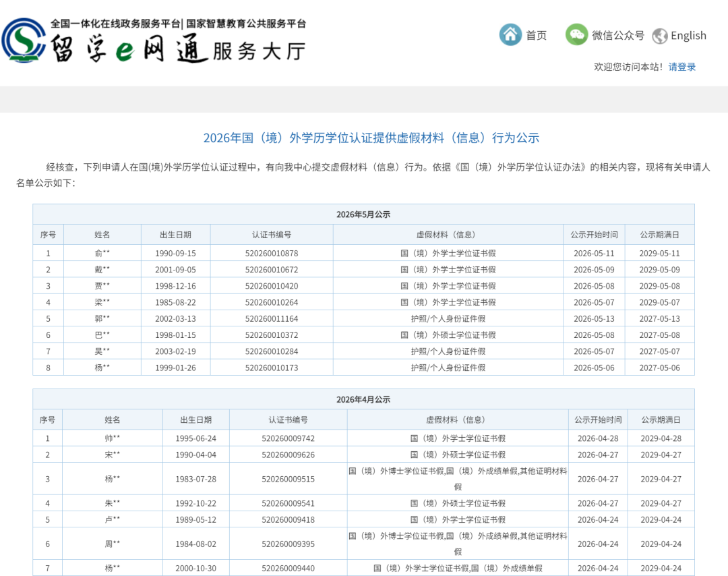This screenshot has width=728, height=576.
Task: Select the name cell 帅**
Action: tap(113, 438)
